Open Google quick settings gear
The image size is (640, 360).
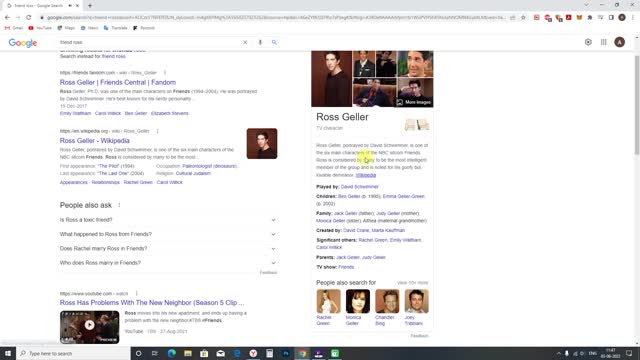tap(588, 42)
